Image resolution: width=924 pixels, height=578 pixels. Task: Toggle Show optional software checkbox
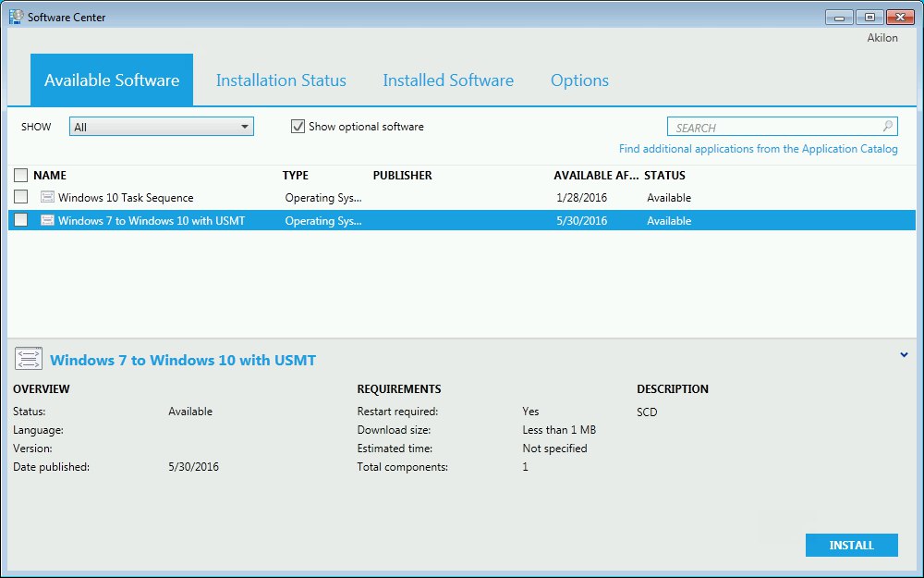tap(298, 126)
